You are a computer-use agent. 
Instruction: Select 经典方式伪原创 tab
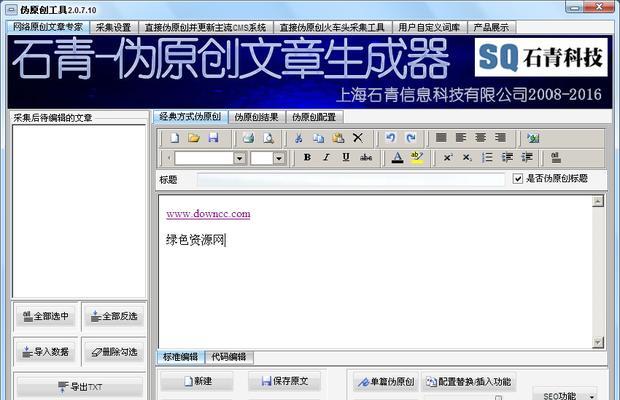coord(190,116)
